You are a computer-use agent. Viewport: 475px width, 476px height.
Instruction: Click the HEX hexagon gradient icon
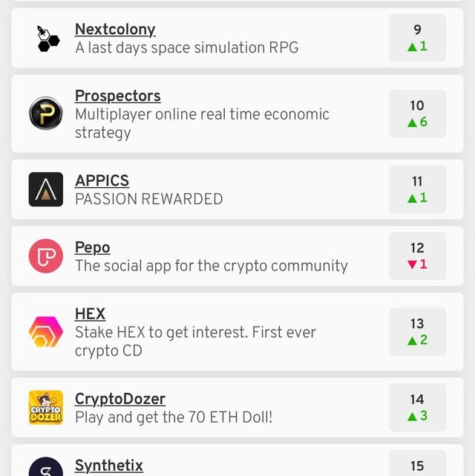coord(46,332)
